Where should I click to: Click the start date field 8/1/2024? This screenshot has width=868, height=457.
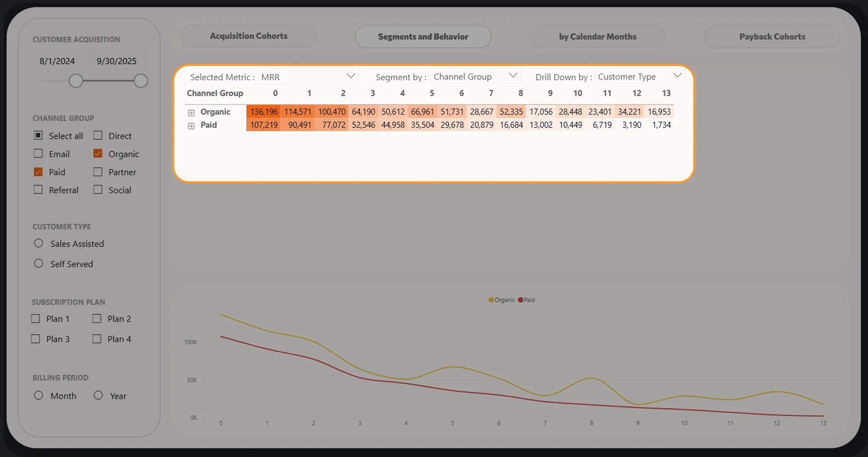coord(57,61)
